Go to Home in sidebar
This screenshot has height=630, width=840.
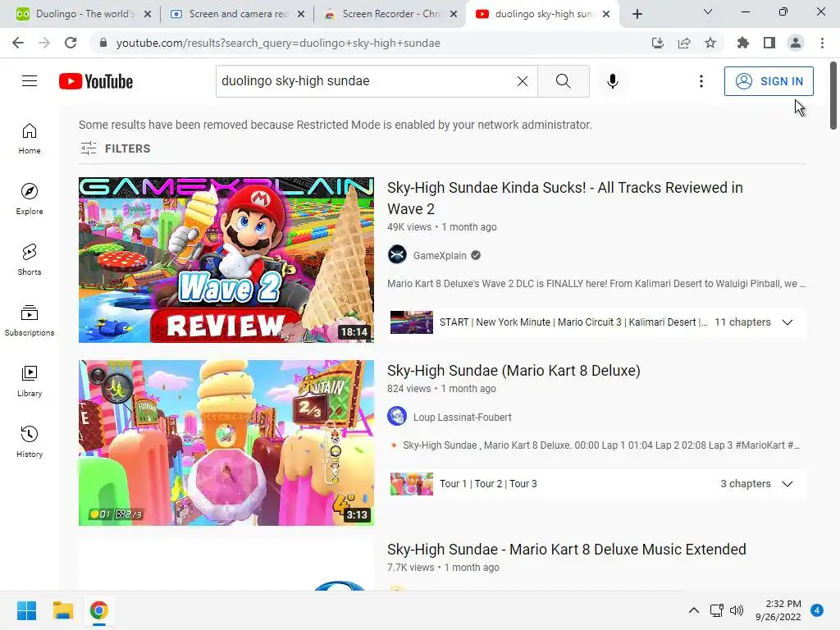(x=30, y=139)
